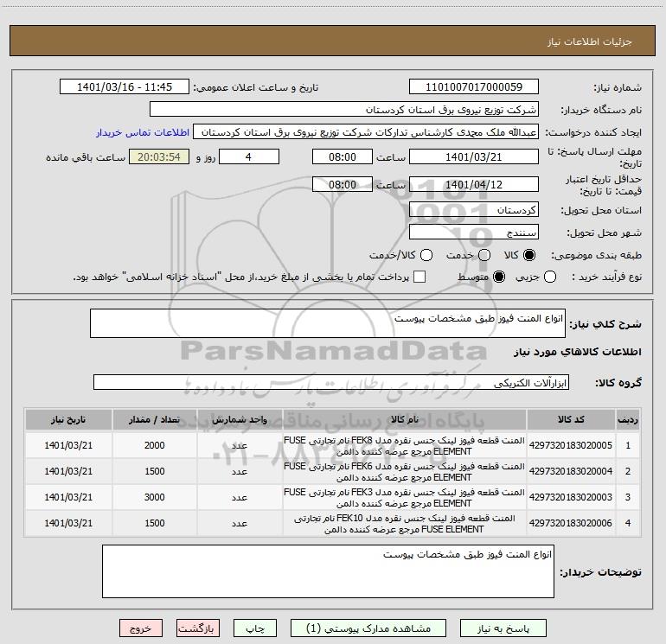Image resolution: width=666 pixels, height=644 pixels.
Task: Click the خروج exit button
Action: [141, 628]
